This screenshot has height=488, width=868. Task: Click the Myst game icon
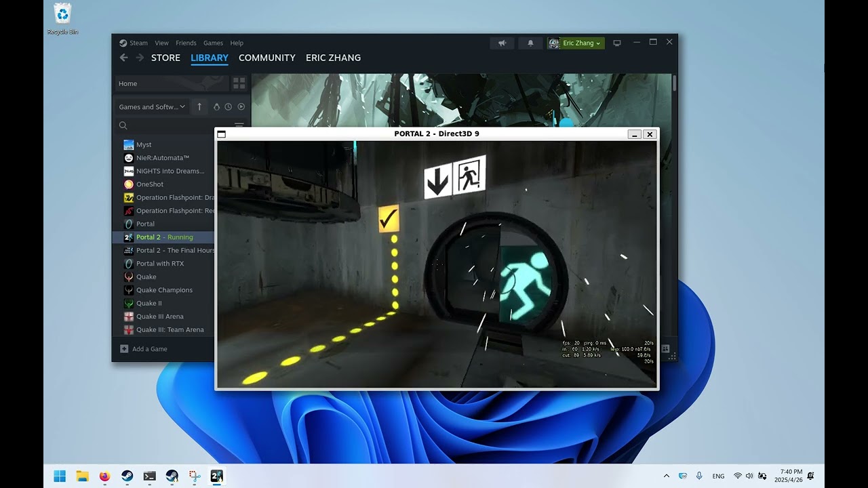click(x=129, y=144)
